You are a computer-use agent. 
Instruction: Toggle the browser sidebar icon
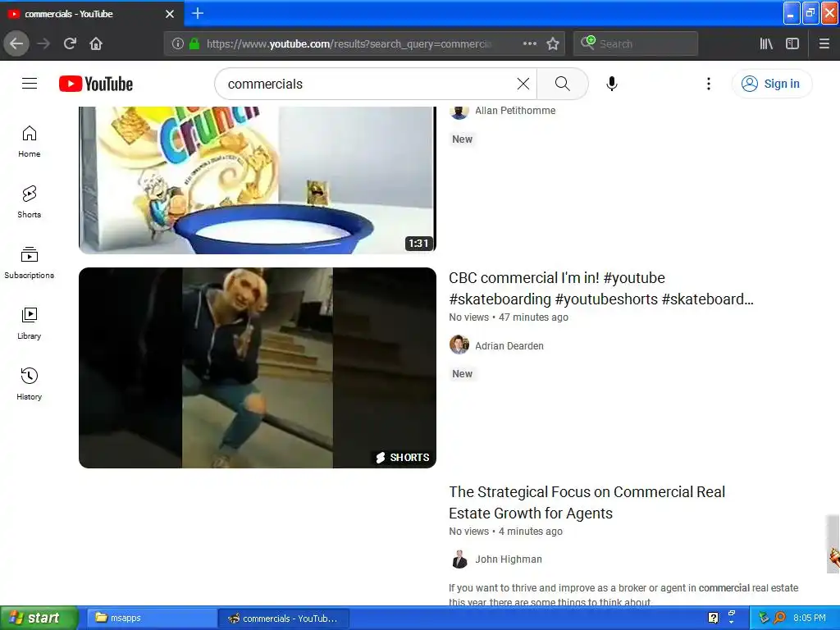792,43
